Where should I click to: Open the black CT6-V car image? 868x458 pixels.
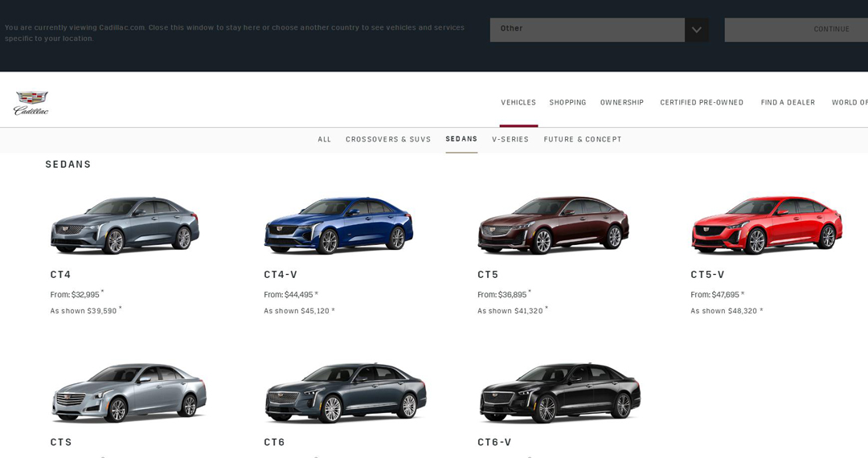559,392
